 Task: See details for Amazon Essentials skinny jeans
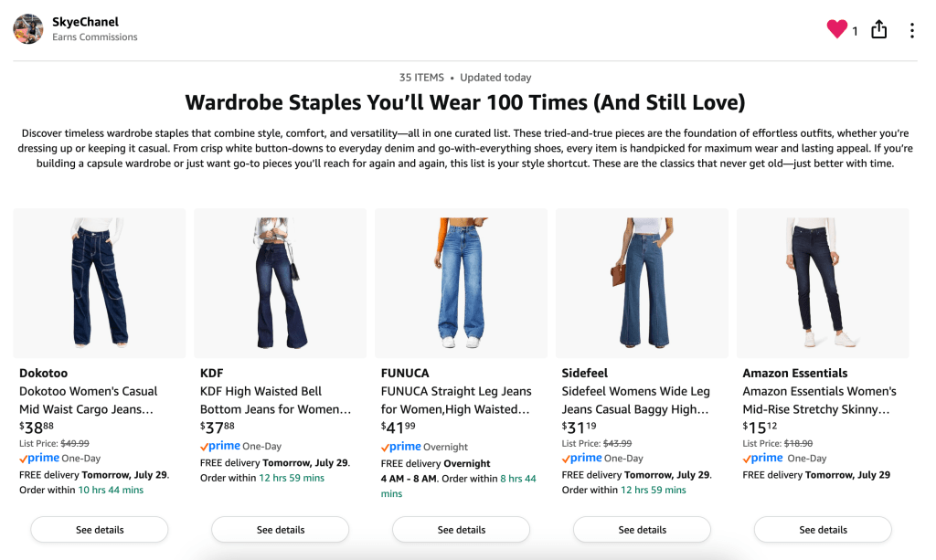pyautogui.click(x=822, y=529)
